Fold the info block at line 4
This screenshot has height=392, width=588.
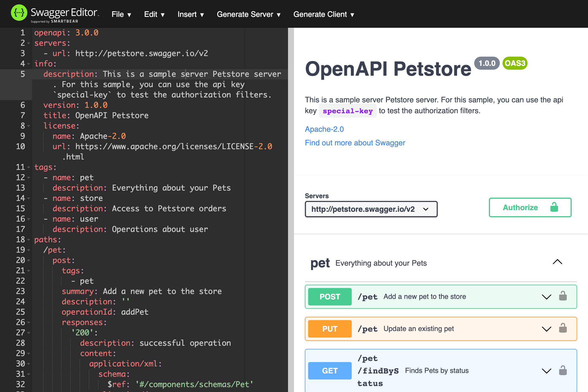tap(29, 64)
